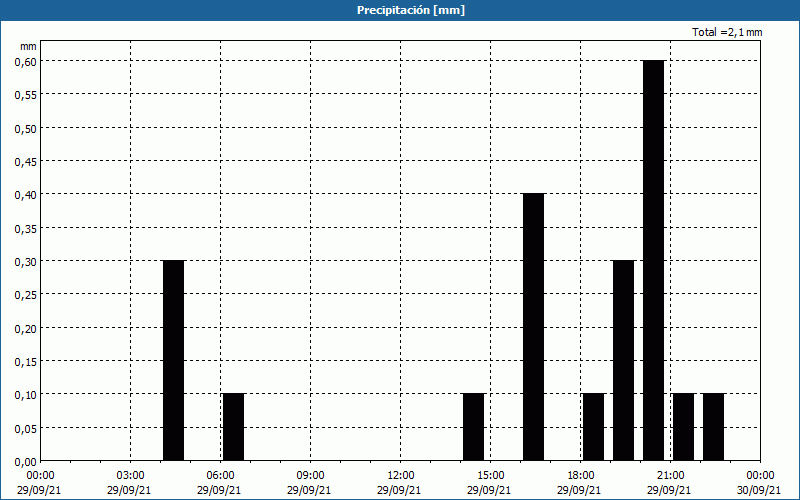This screenshot has width=800, height=500.
Task: Select the 0,10 mm bar just after 18:00
Action: pyautogui.click(x=593, y=427)
